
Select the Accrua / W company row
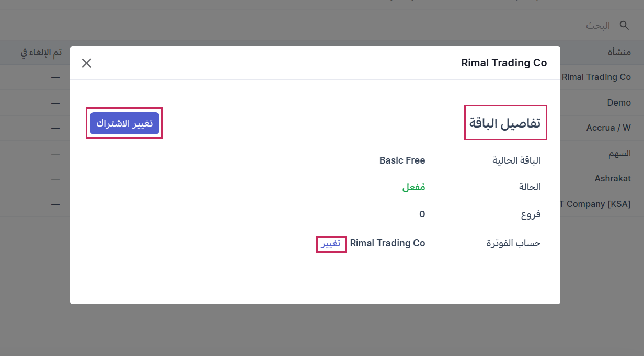pos(608,128)
